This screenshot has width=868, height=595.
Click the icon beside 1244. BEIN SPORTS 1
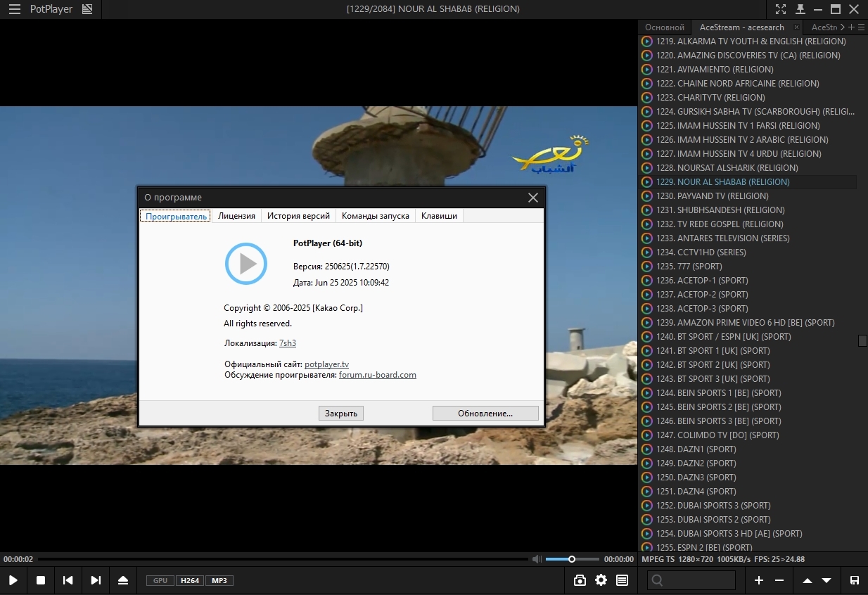coord(647,393)
